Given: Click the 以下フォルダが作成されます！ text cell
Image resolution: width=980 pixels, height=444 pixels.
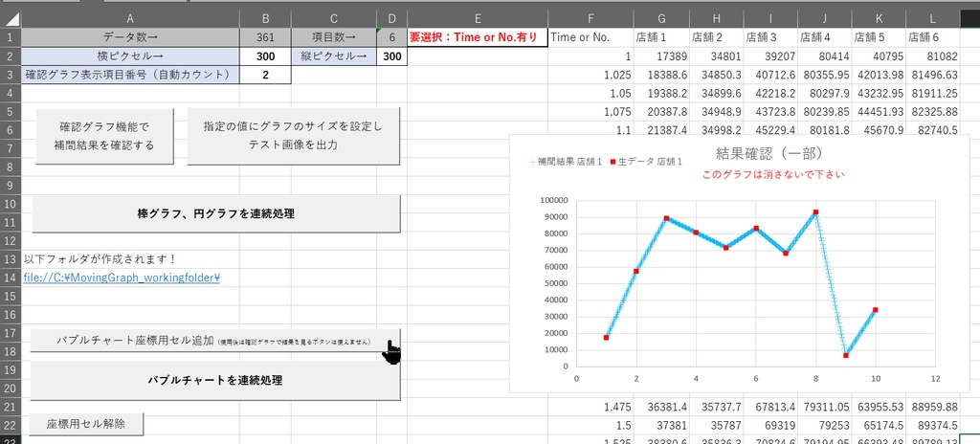Looking at the screenshot, I should (130, 259).
